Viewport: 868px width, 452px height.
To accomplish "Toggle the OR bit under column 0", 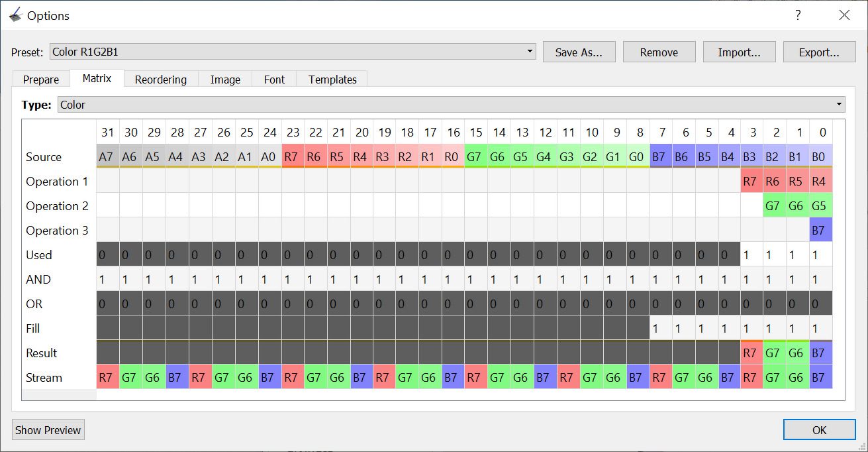I will 821,304.
